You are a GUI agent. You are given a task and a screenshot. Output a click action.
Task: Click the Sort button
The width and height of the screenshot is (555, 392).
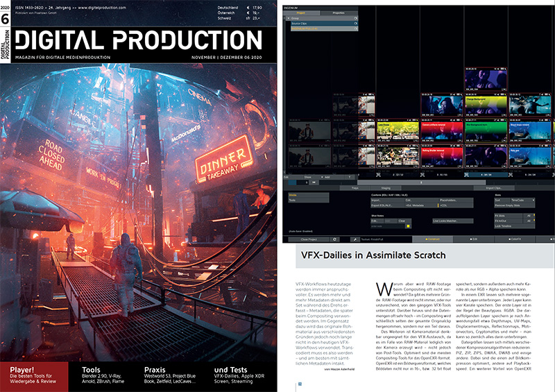coord(502,200)
